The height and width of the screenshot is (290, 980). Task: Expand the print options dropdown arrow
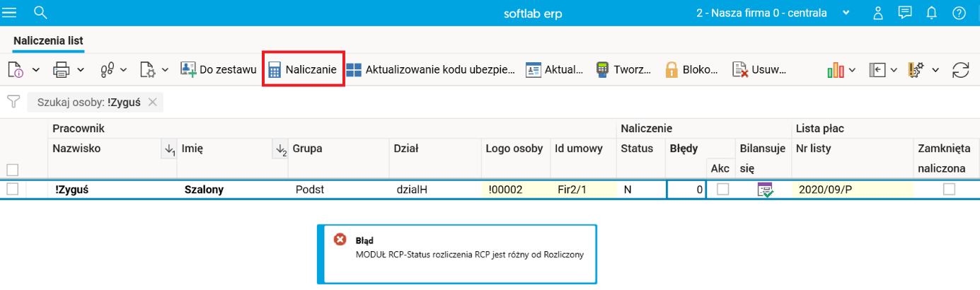pos(81,69)
